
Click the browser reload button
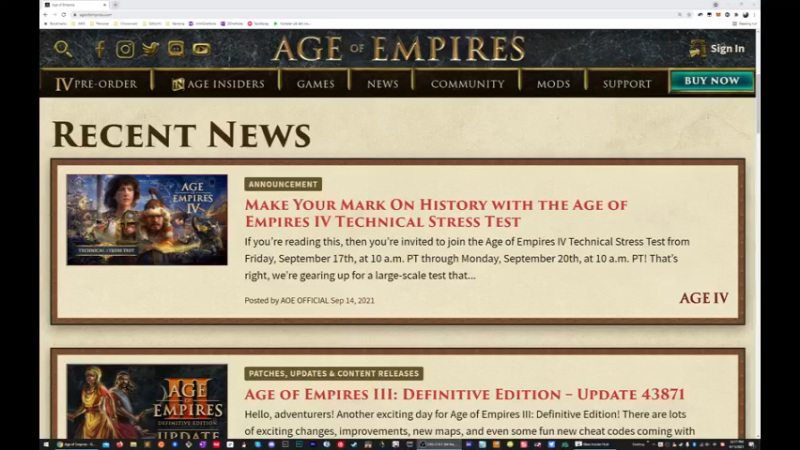tap(64, 15)
